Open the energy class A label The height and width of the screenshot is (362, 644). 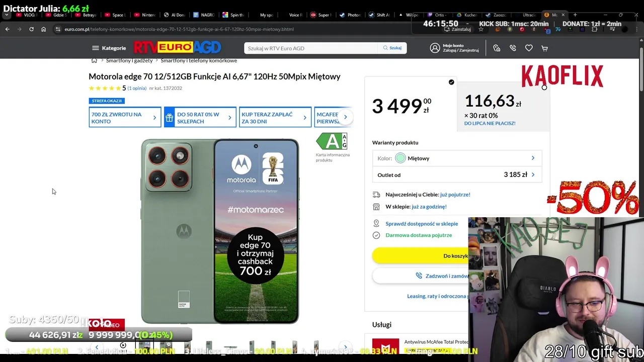(x=332, y=141)
